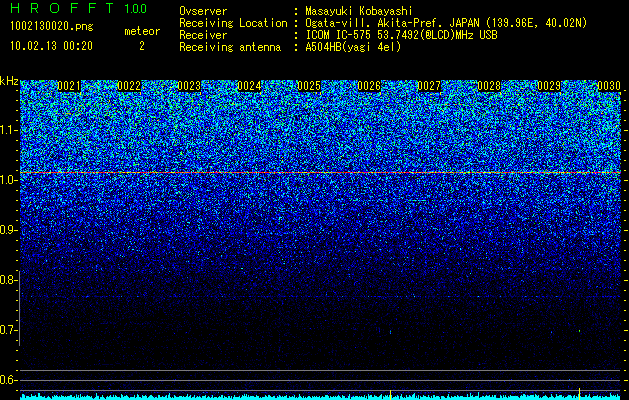Screen dimensions: 629x400
Task: Click time marker 0025
Action: click(x=309, y=86)
